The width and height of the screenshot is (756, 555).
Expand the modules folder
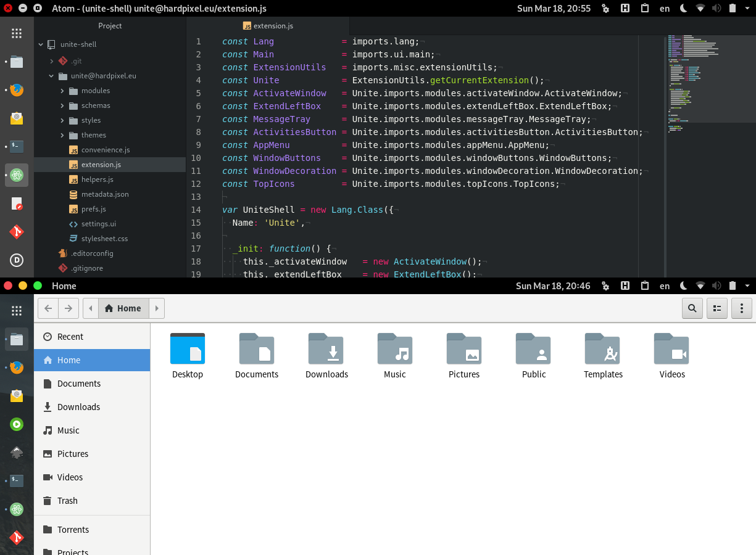click(x=62, y=91)
